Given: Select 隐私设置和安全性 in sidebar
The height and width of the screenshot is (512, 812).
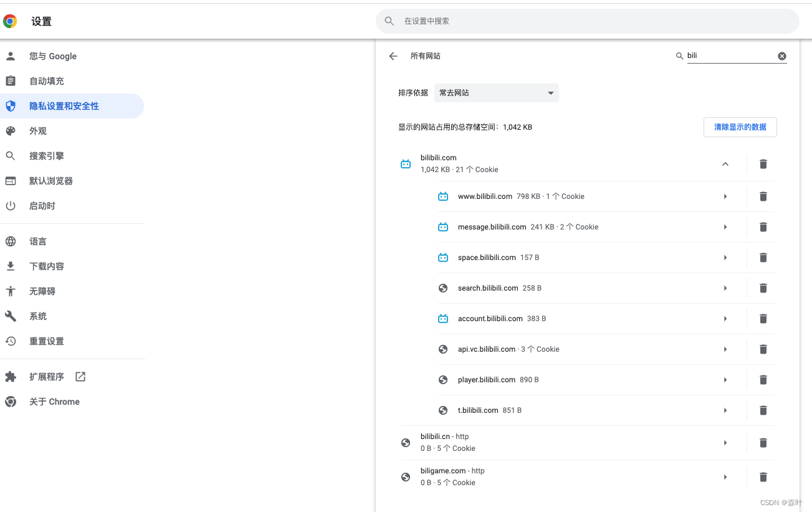Looking at the screenshot, I should click(72, 106).
